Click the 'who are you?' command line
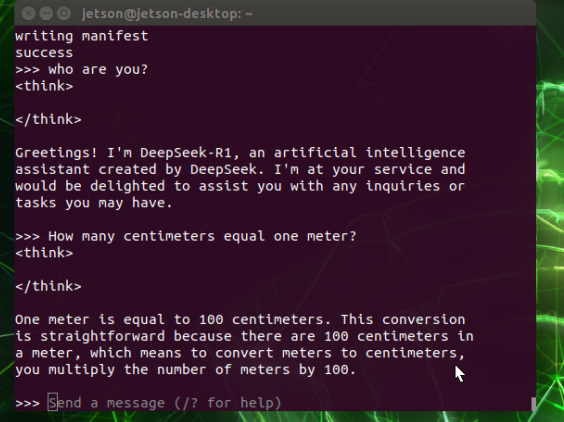 pyautogui.click(x=82, y=69)
